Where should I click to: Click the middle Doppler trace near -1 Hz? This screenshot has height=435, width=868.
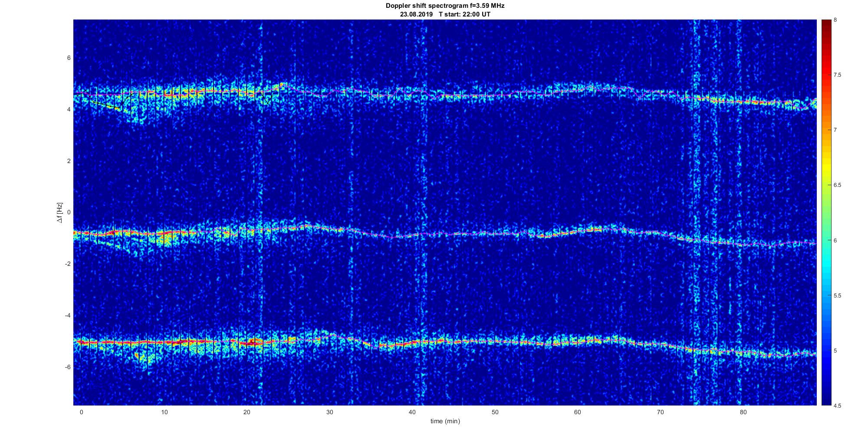[445, 235]
